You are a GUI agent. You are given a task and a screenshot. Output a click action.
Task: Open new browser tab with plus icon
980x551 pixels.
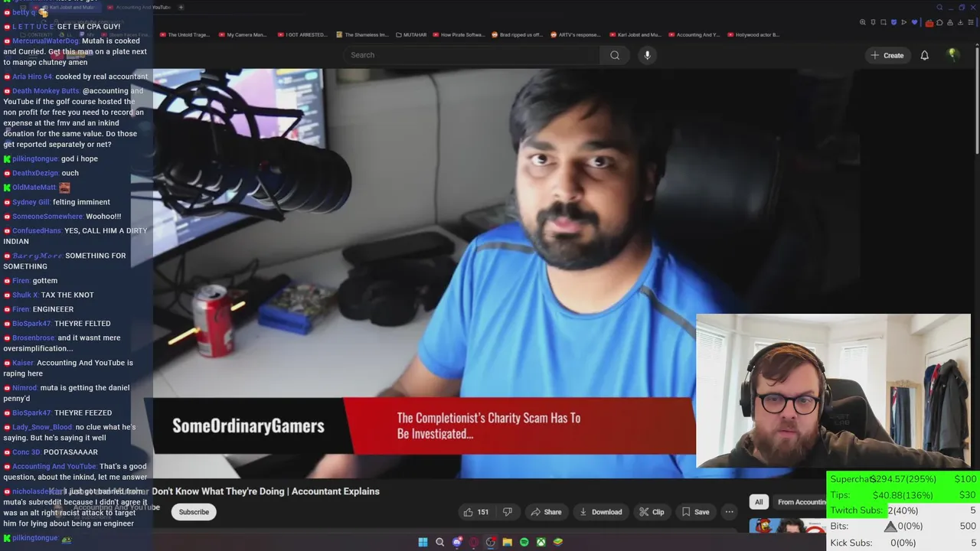click(x=181, y=7)
